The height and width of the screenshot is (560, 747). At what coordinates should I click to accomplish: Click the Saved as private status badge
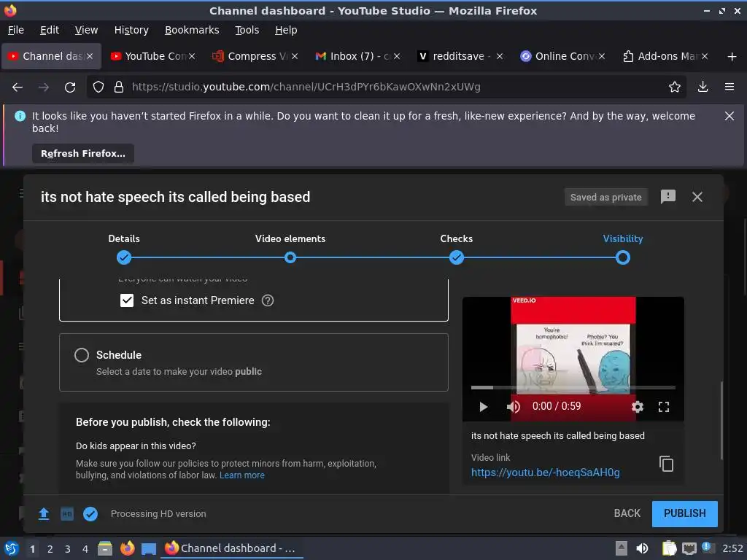605,197
